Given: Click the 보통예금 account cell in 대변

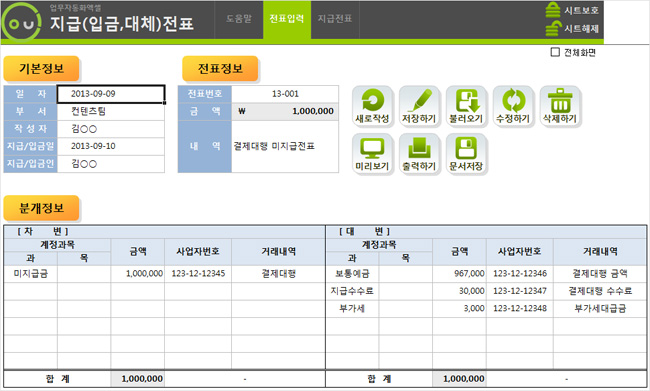Looking at the screenshot, I should tap(352, 274).
